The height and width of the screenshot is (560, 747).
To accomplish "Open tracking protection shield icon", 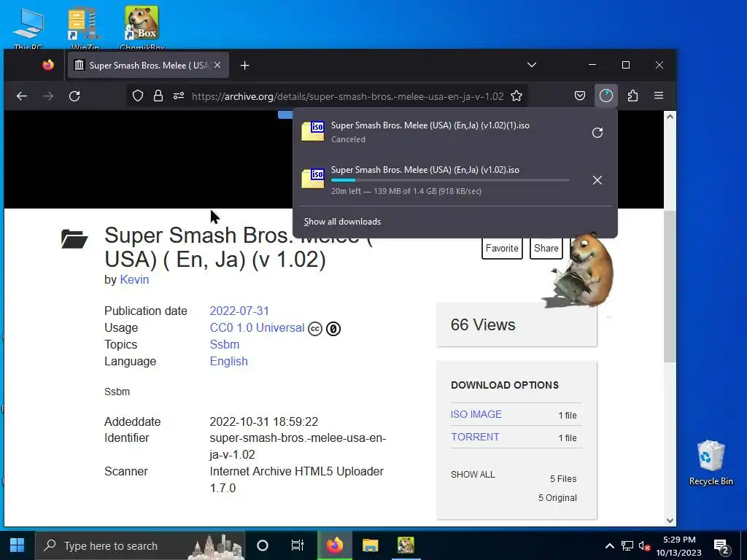I will tap(138, 96).
